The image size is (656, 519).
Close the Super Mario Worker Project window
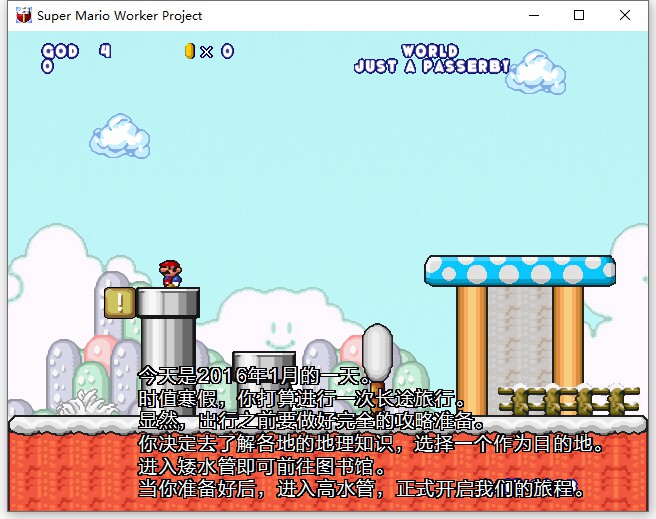(625, 15)
